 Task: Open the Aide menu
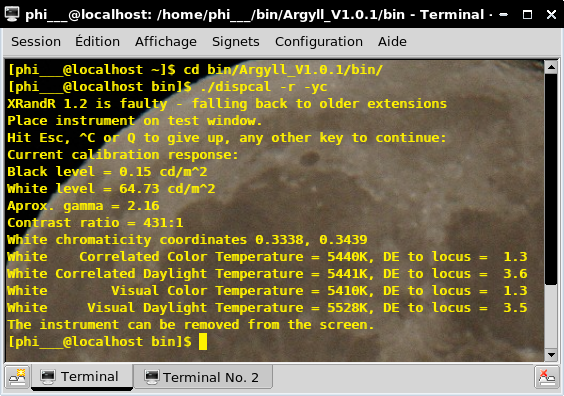(392, 42)
